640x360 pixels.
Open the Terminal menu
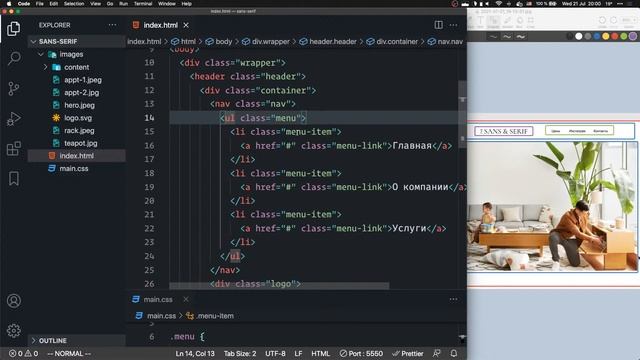coord(143,4)
